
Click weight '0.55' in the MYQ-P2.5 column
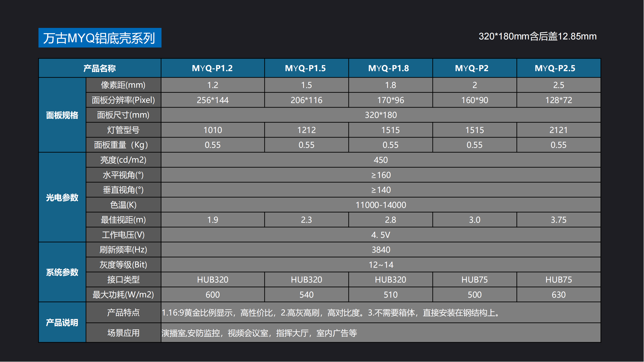(558, 145)
